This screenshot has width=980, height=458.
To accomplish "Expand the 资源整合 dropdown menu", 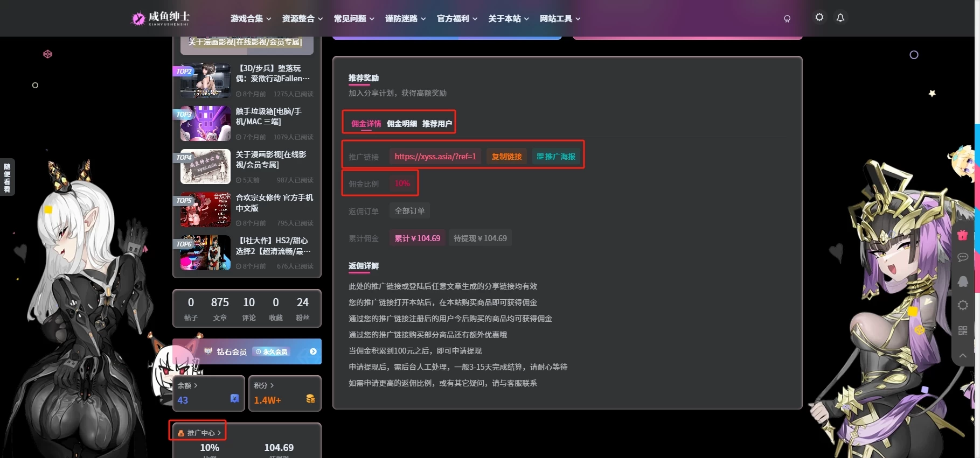I will 302,19.
